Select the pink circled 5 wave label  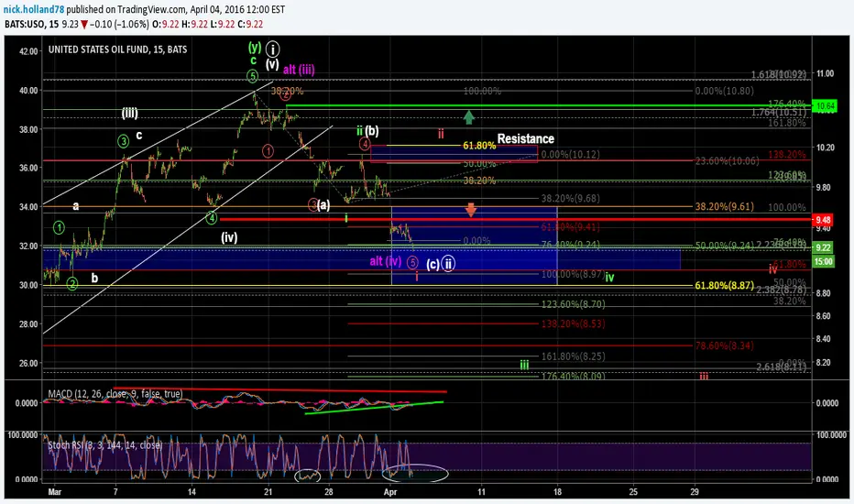point(413,263)
